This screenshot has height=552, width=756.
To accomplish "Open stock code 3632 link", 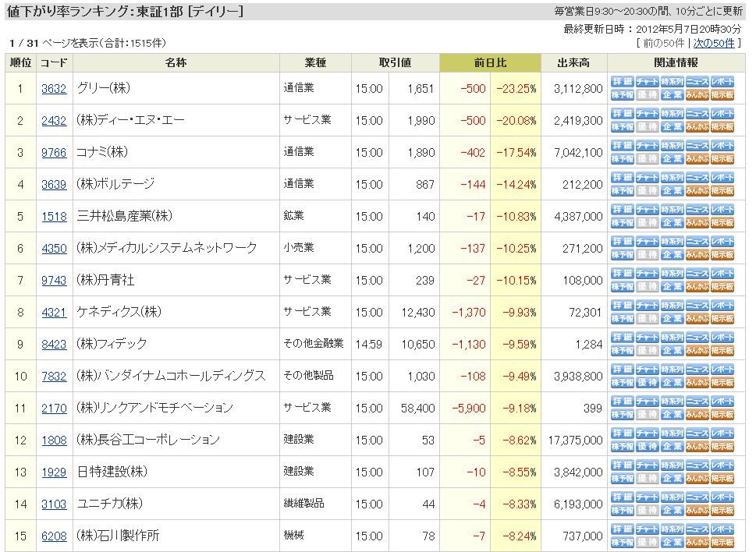I will pos(54,89).
